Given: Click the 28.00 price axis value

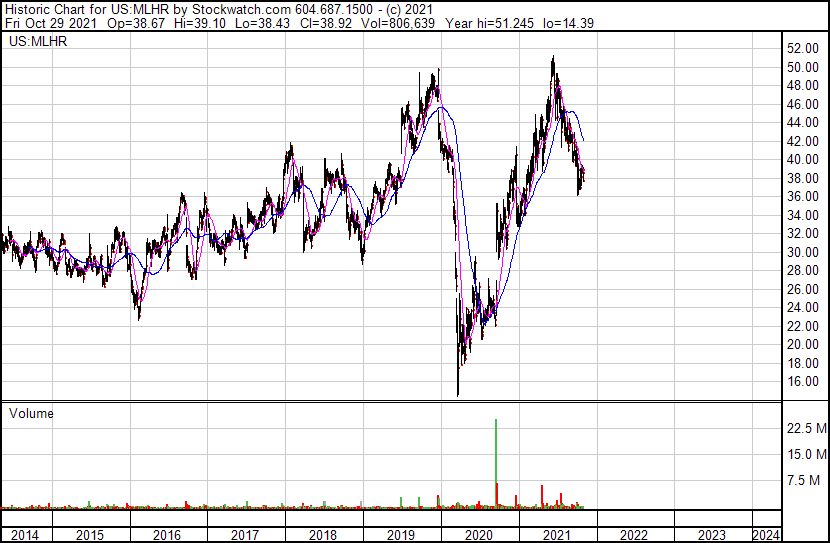Looking at the screenshot, I should click(x=803, y=270).
